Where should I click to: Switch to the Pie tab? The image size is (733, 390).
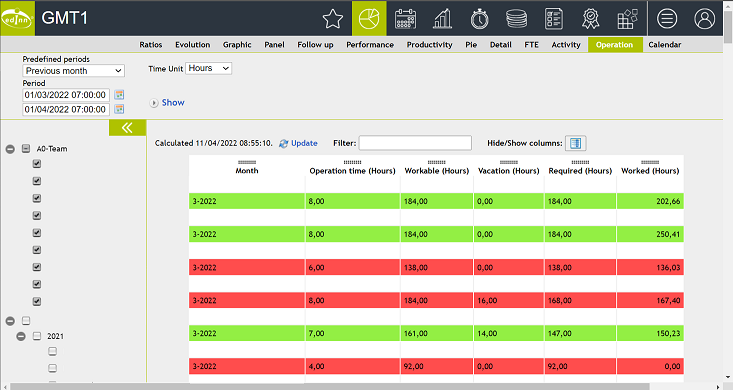click(471, 45)
